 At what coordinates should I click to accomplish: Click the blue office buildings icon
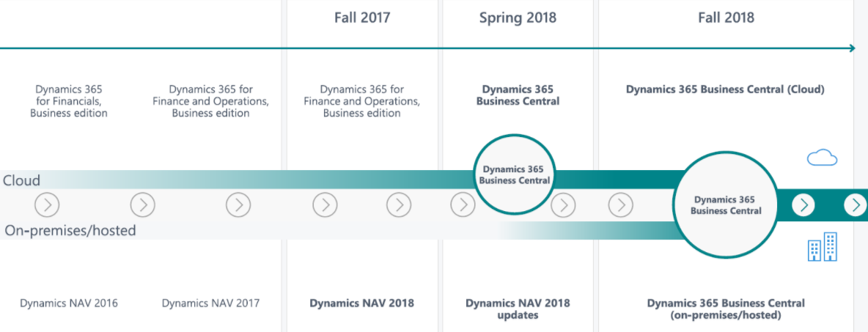[x=822, y=247]
